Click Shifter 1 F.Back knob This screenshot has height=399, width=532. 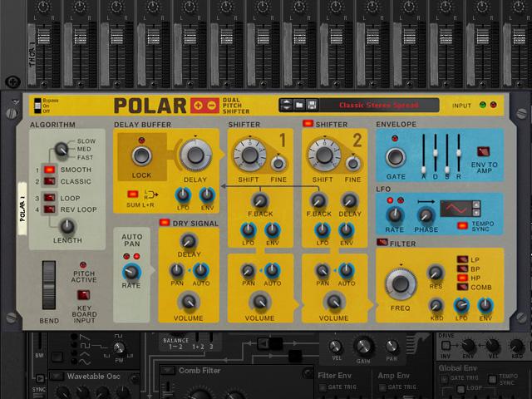tap(260, 201)
